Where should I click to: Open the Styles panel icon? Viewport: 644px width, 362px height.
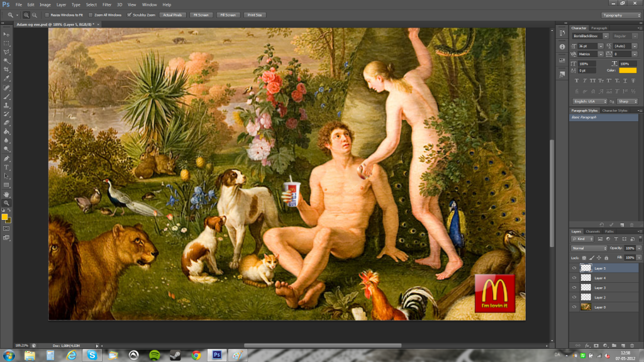pos(562,74)
